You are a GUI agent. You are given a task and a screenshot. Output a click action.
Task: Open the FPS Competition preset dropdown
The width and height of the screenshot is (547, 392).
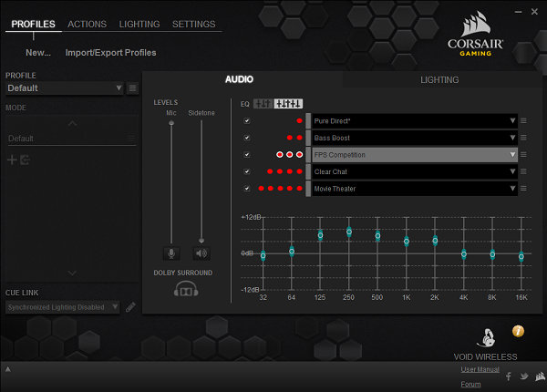click(x=415, y=155)
